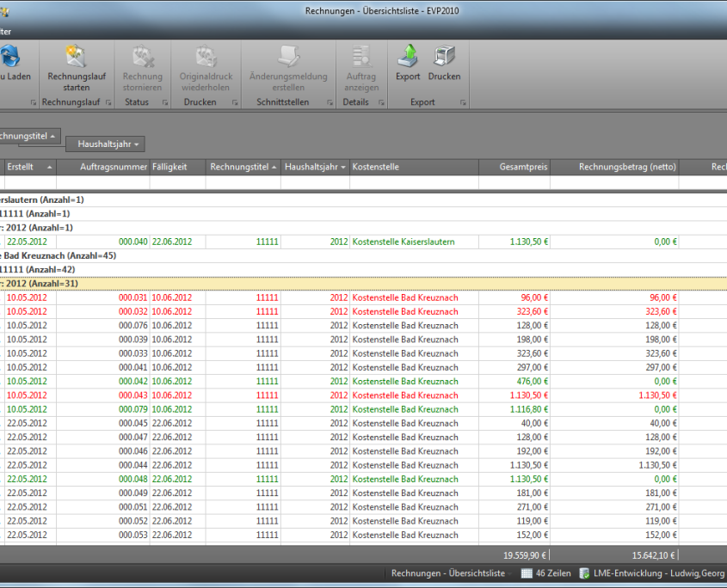
Task: Sort by the Fälligkeit column header
Action: (177, 167)
